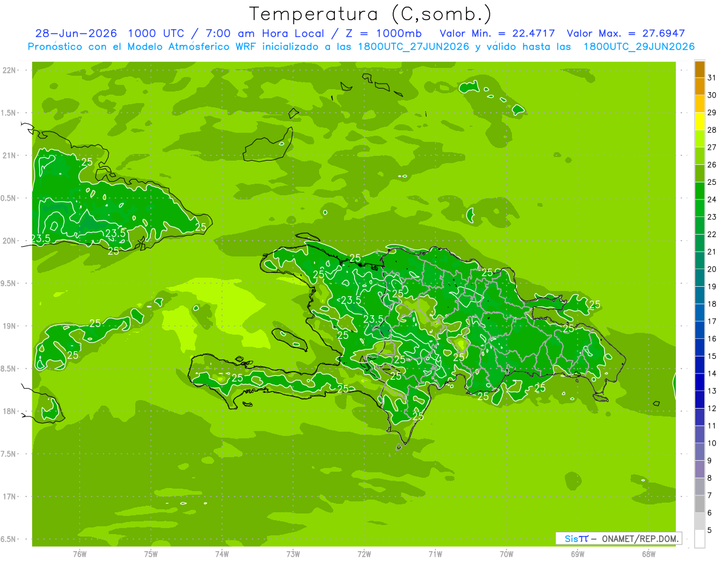Click the "22N" latitude axis label
Screen dimensions: 728x562
click(9, 70)
